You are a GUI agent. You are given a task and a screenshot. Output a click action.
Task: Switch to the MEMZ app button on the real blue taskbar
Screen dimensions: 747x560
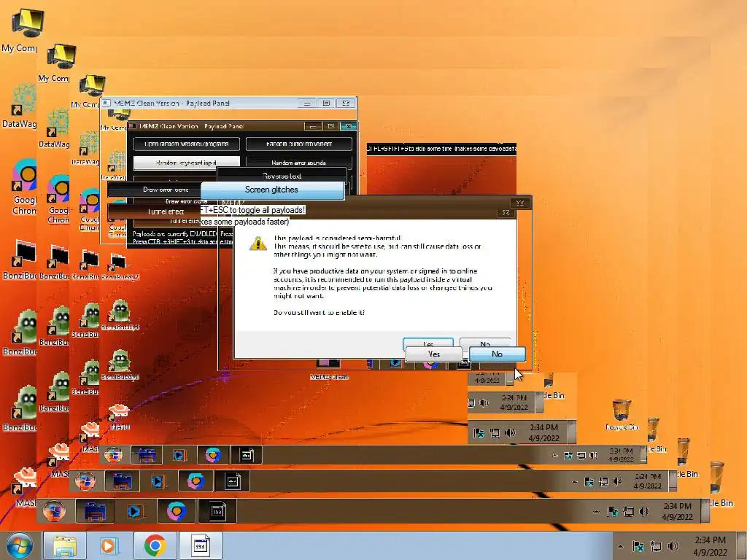(x=200, y=545)
